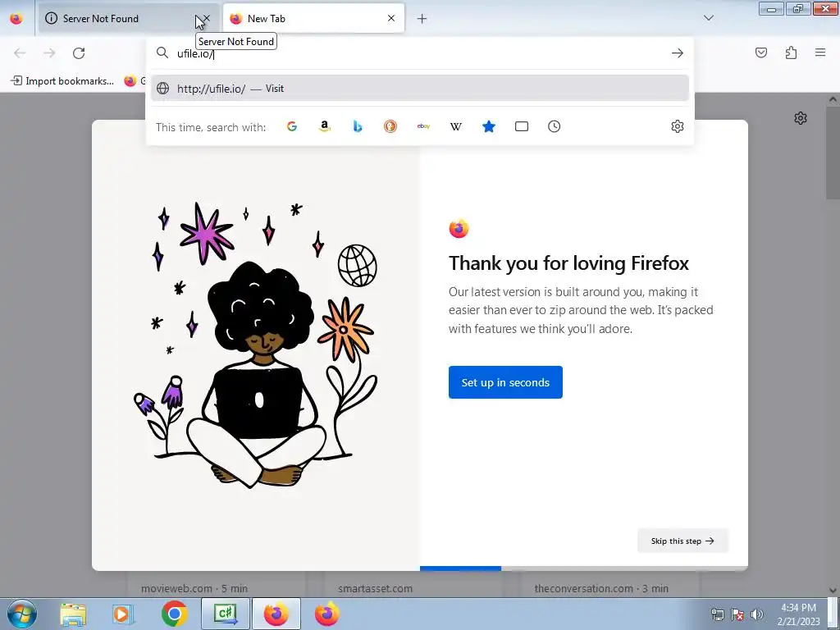Click Import bookmarks toolbar item
Image resolution: width=840 pixels, height=630 pixels.
click(x=62, y=81)
